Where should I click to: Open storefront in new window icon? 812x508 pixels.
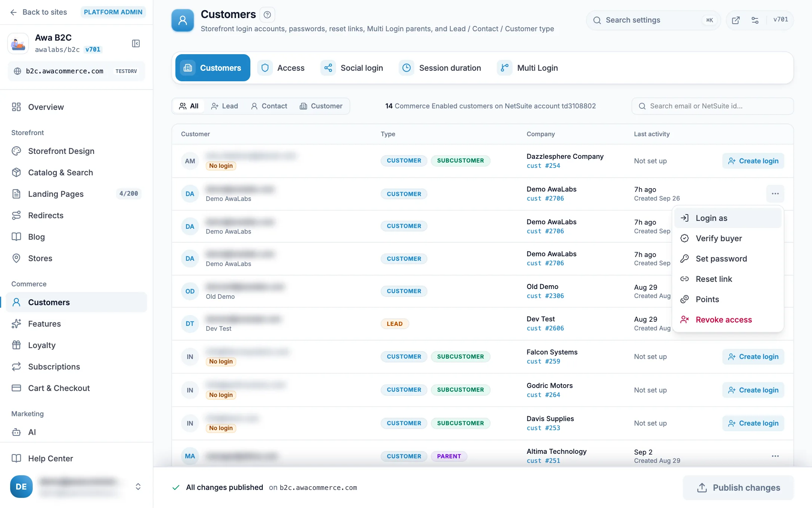tap(736, 20)
